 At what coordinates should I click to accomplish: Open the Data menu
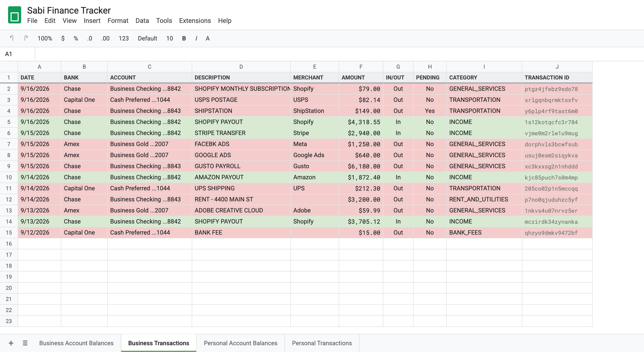(142, 21)
